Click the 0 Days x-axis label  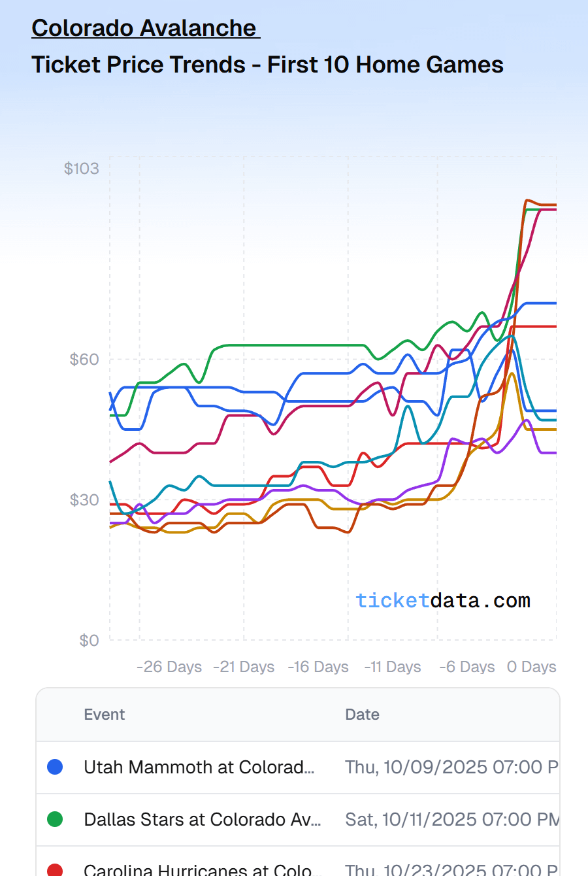pos(532,667)
